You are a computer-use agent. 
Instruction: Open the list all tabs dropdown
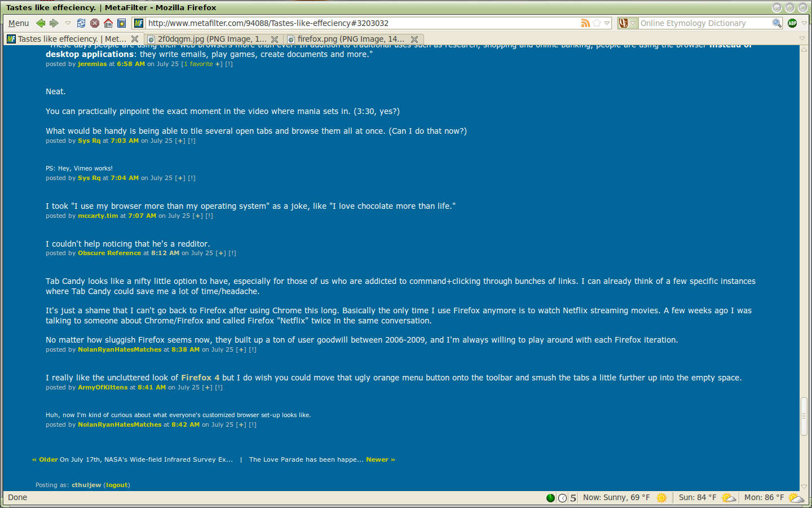pos(802,38)
